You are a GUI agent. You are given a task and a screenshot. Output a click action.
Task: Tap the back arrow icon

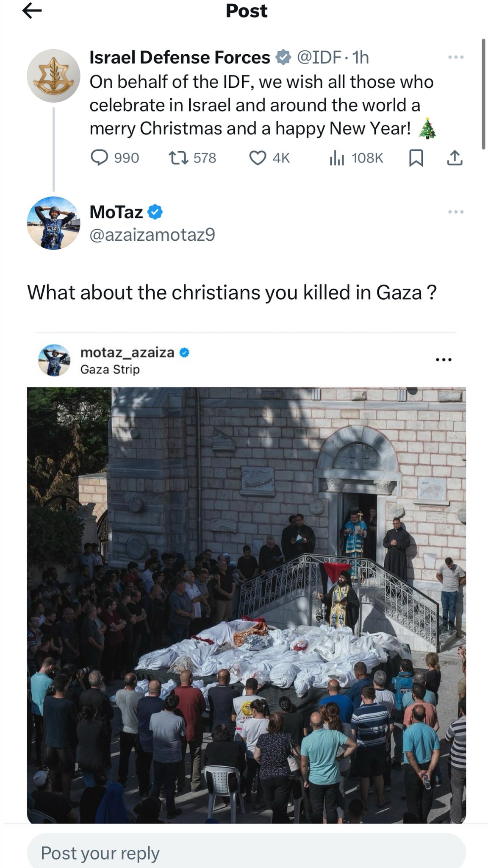(x=32, y=11)
